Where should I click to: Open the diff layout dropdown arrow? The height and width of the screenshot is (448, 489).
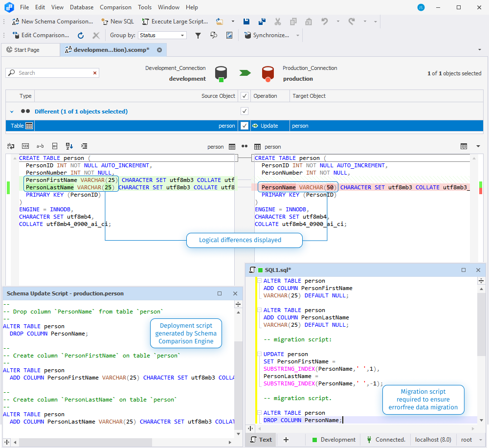coord(478,146)
